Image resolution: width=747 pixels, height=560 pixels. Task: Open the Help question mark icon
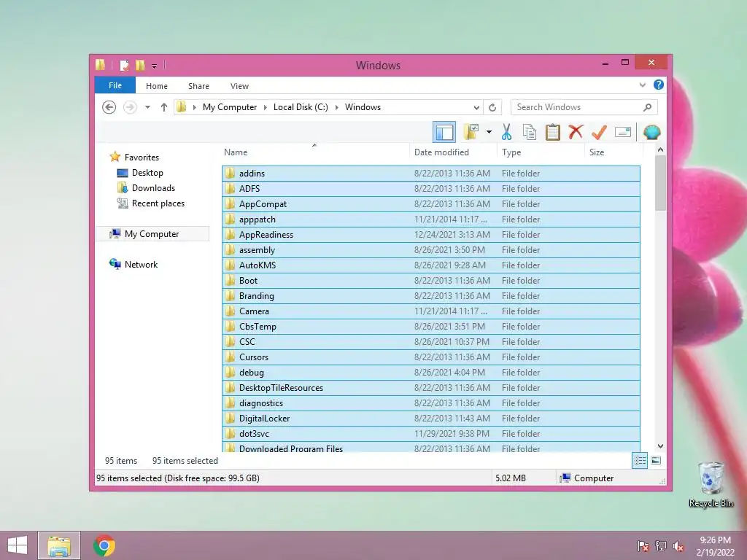pyautogui.click(x=659, y=85)
